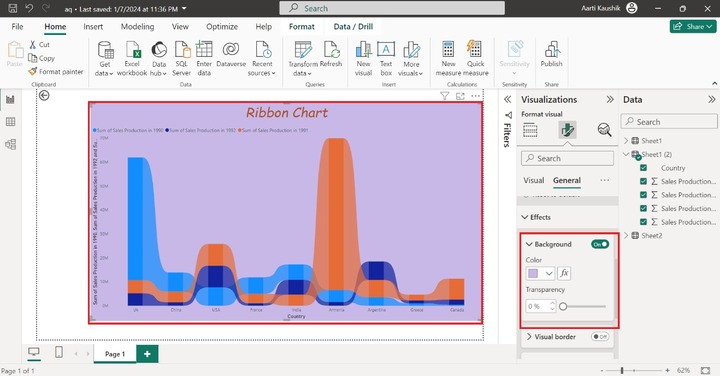Uncheck last Sales Production field checkbox

pyautogui.click(x=643, y=222)
